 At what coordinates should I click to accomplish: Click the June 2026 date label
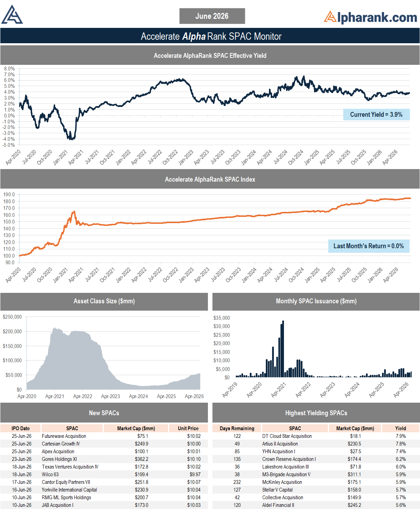[x=212, y=16]
